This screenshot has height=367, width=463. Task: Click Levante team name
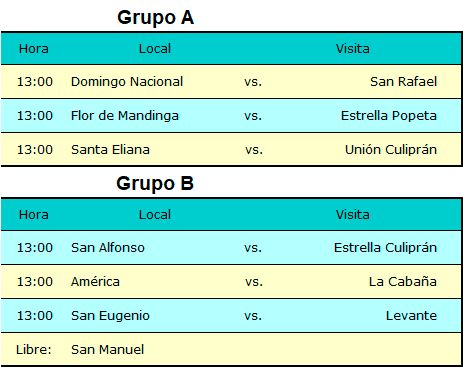tap(411, 316)
